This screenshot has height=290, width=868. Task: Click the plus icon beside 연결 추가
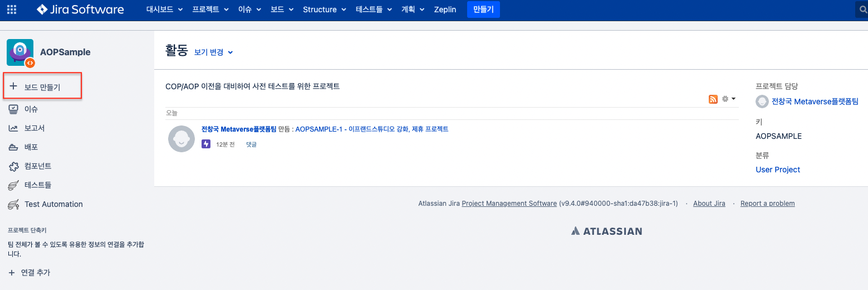(x=12, y=273)
